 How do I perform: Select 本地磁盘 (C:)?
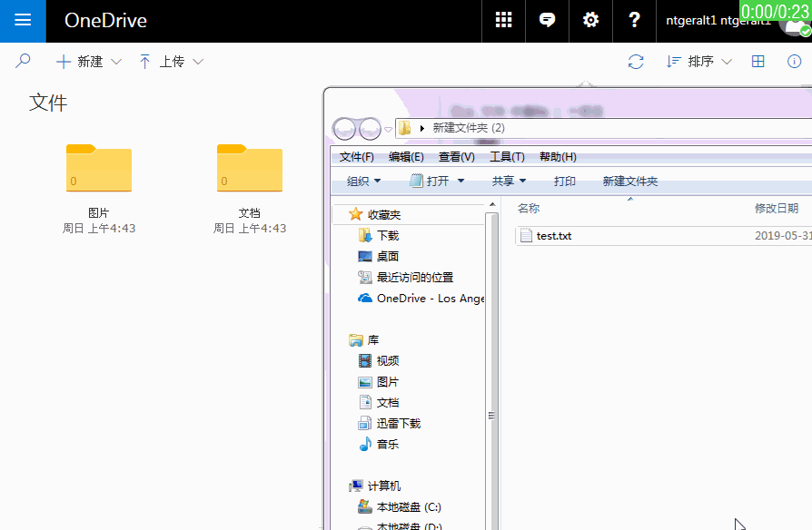pyautogui.click(x=409, y=506)
